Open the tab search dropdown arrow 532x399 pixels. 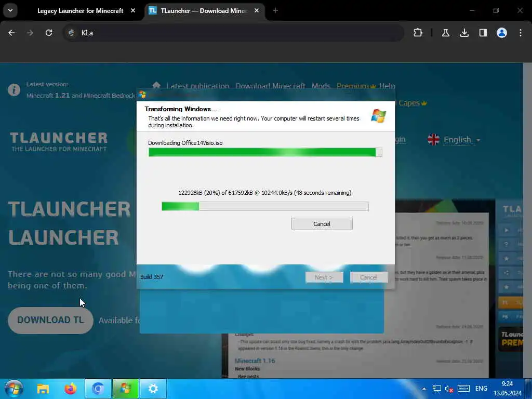pyautogui.click(x=10, y=10)
